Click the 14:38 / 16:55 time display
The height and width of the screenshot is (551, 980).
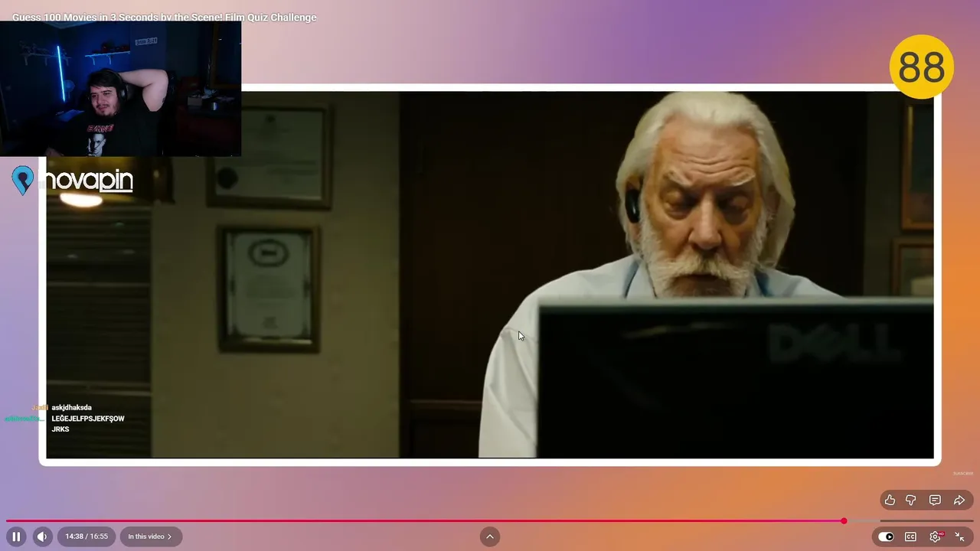click(x=87, y=536)
